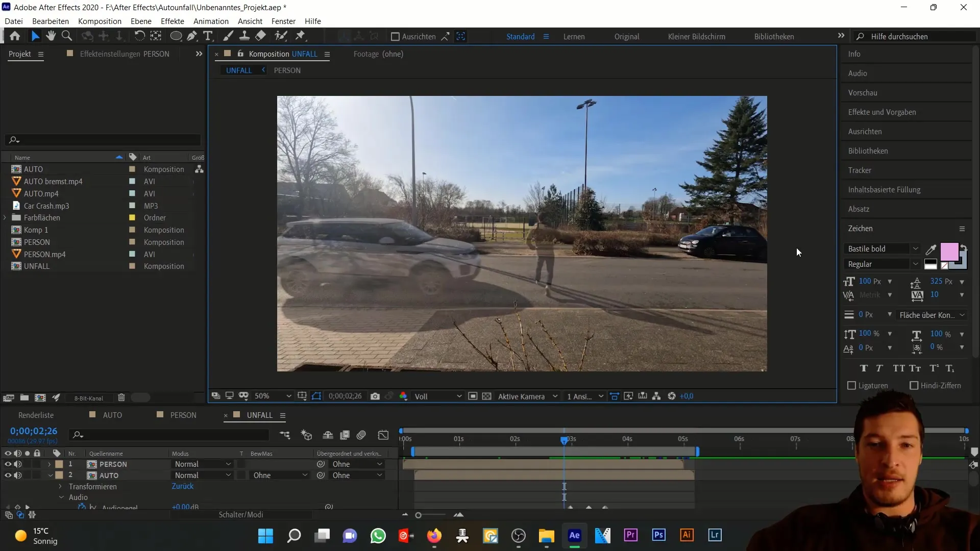The image size is (980, 551).
Task: Enable audio toggle for AUTO layer
Action: point(17,475)
